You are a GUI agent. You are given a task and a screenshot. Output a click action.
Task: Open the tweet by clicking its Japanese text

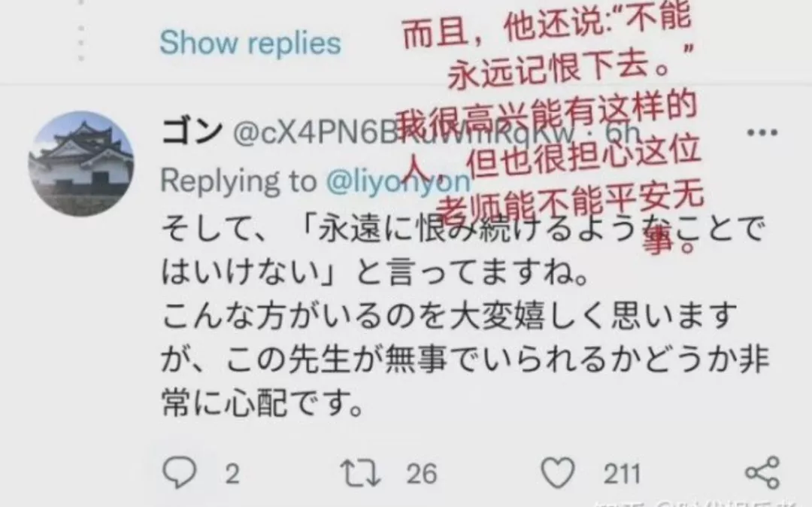click(x=465, y=315)
